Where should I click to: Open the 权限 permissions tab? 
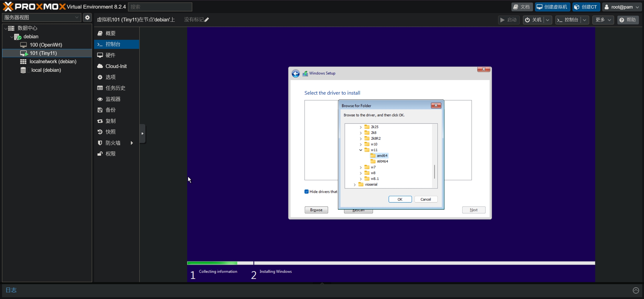[x=116, y=154]
